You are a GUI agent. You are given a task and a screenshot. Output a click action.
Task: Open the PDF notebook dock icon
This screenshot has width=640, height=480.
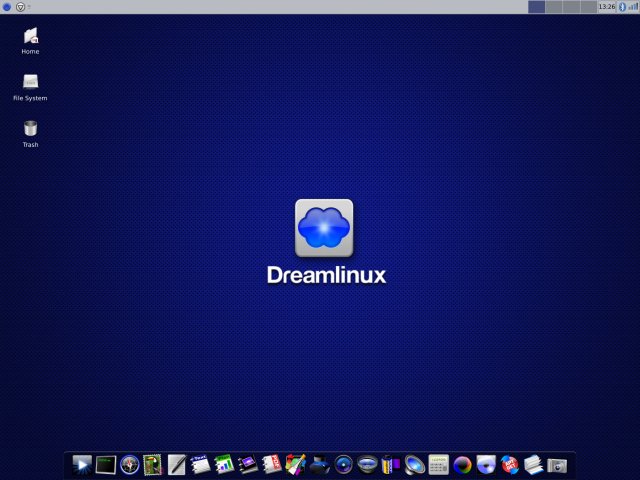click(272, 465)
